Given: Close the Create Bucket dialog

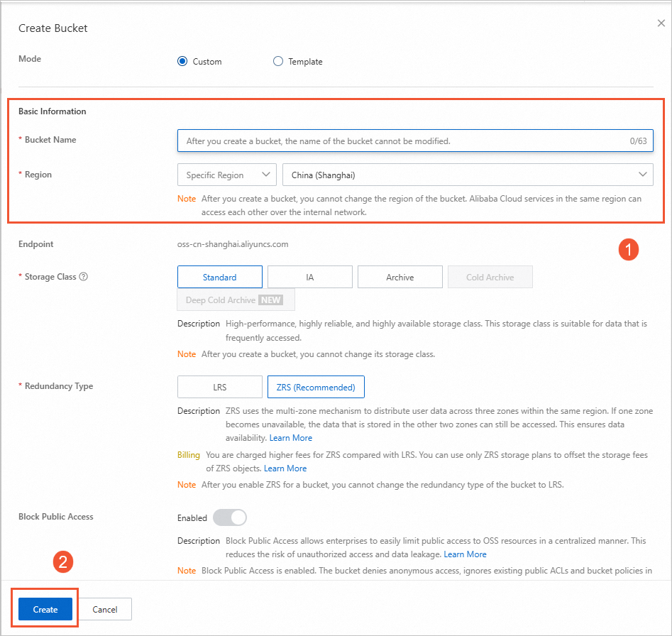Looking at the screenshot, I should pyautogui.click(x=661, y=23).
